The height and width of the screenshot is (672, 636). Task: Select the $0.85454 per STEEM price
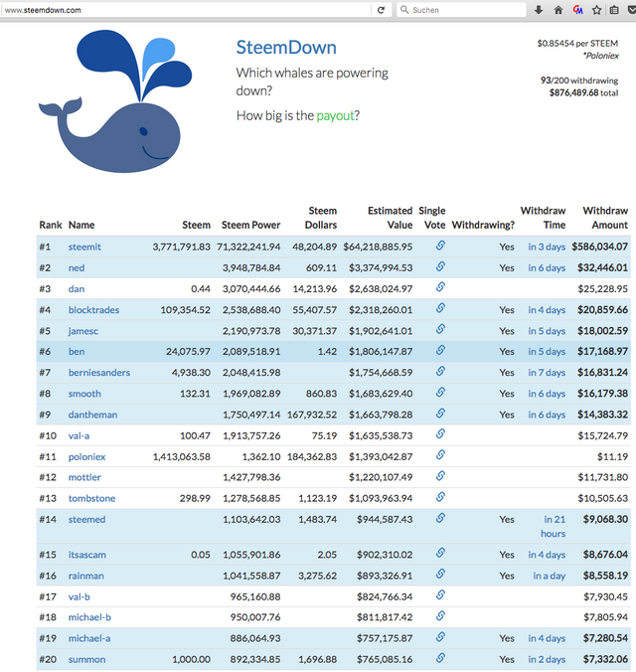click(577, 44)
